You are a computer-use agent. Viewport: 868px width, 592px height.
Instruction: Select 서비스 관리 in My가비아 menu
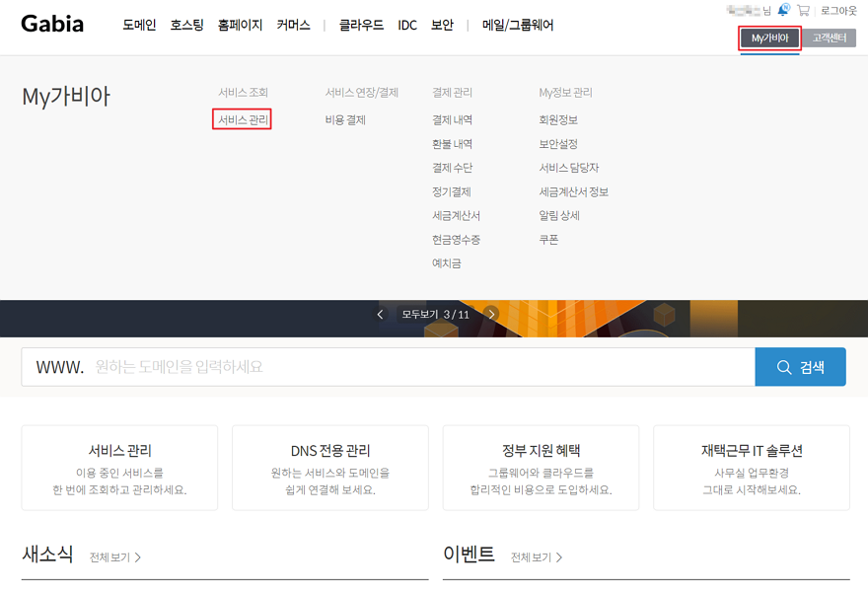(x=243, y=119)
